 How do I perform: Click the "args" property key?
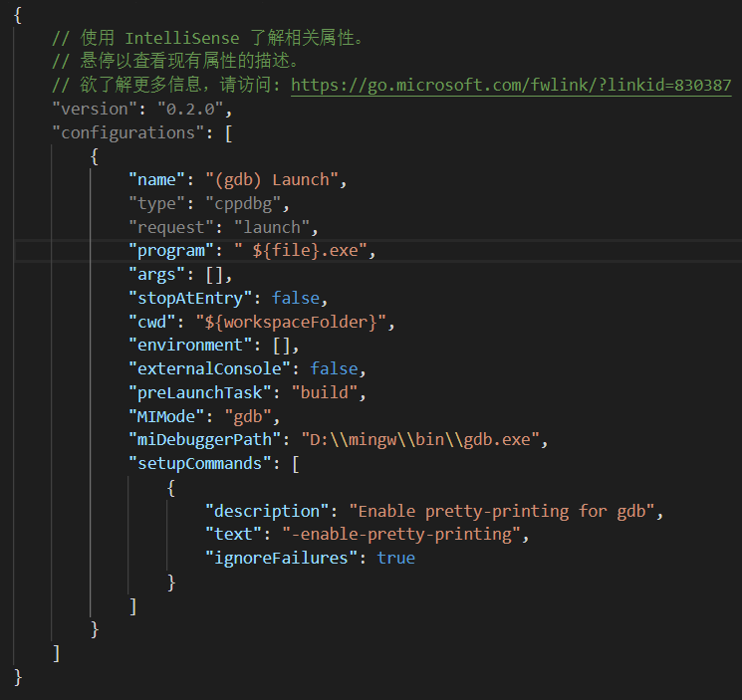pos(156,275)
